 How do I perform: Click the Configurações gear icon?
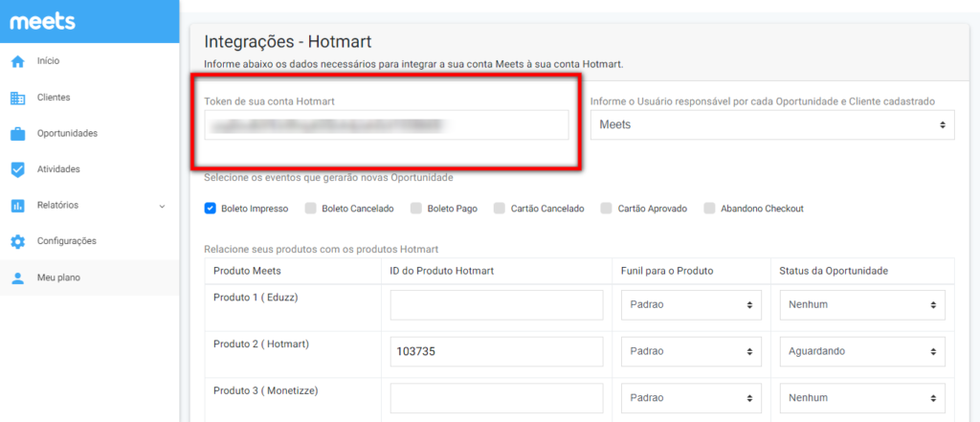coord(18,241)
